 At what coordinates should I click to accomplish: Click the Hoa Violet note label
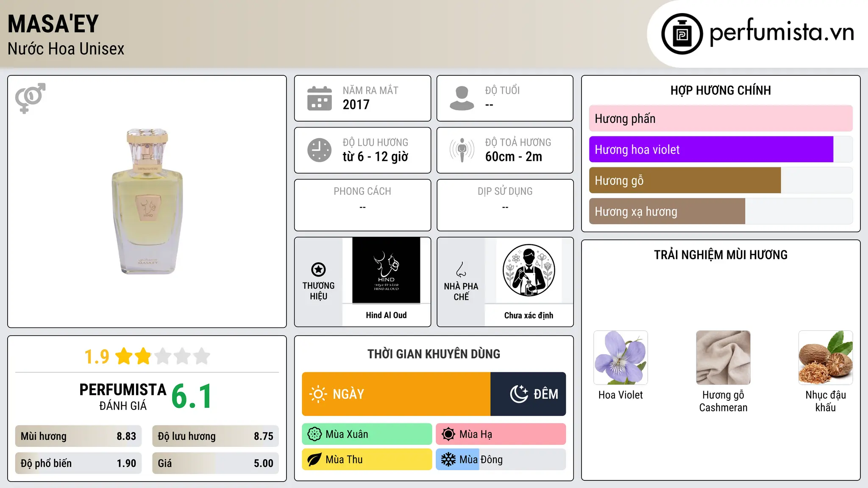tap(620, 395)
